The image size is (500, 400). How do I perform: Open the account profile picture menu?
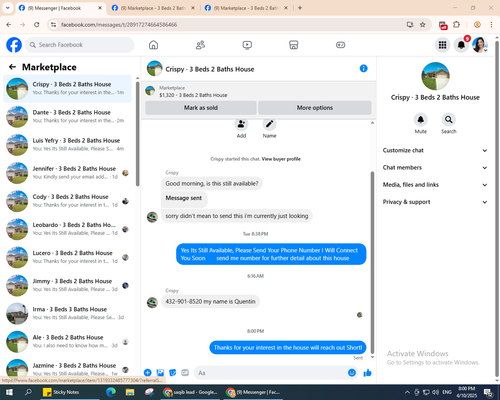click(x=480, y=45)
